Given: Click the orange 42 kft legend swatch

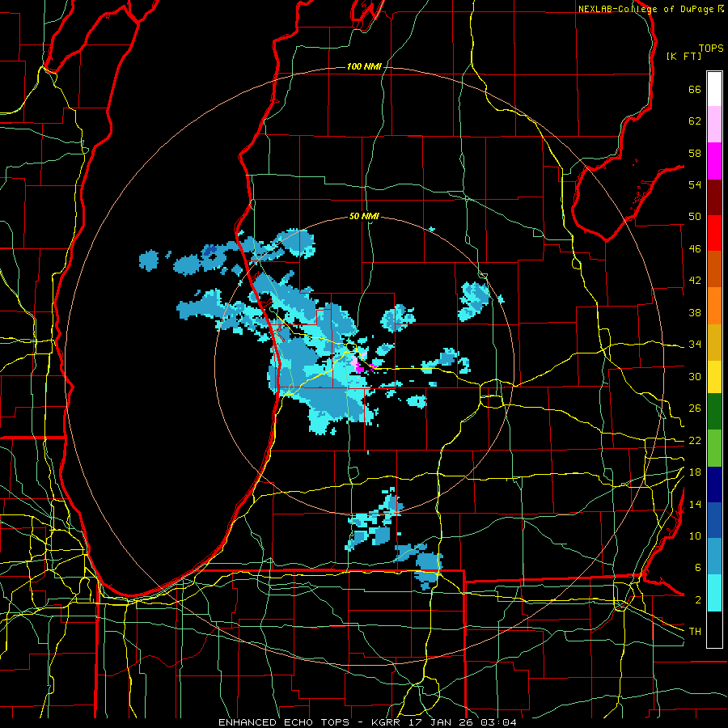Looking at the screenshot, I should pyautogui.click(x=714, y=306).
